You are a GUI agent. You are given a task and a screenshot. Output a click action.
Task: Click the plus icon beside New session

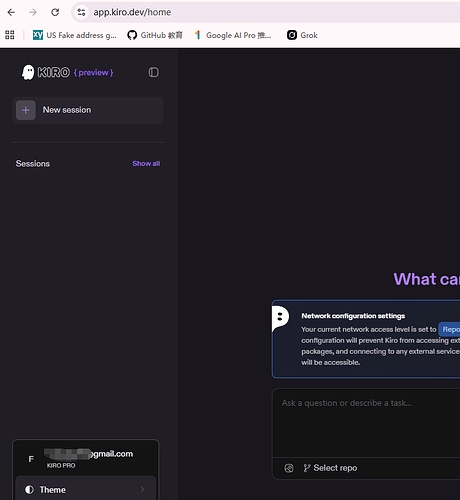[x=26, y=110]
